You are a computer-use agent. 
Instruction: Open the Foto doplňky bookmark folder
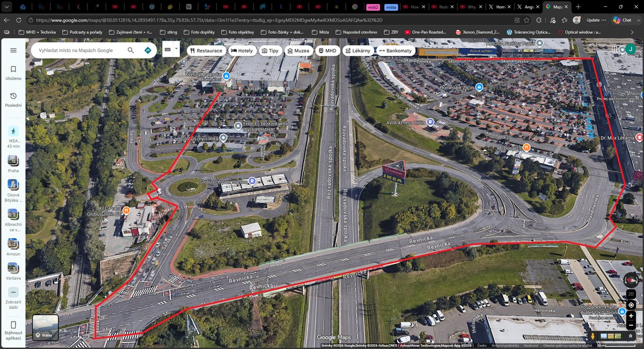(x=199, y=32)
